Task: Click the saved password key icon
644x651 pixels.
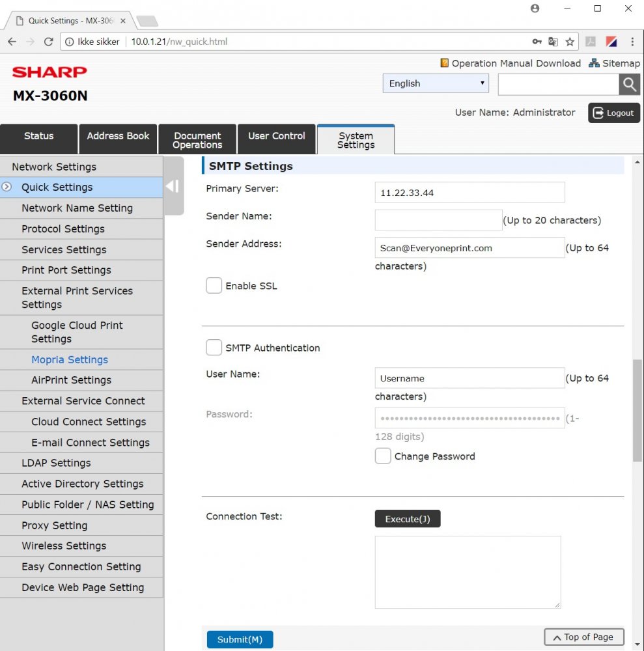Action: 537,42
